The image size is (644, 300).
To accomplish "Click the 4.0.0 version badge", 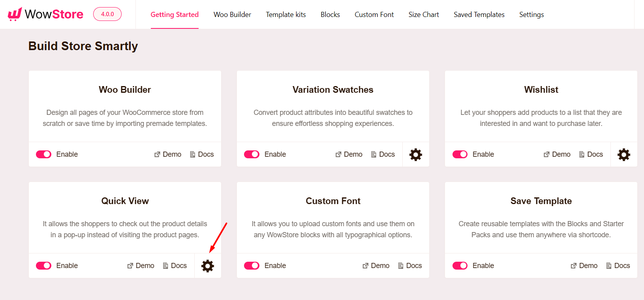I will tap(107, 14).
